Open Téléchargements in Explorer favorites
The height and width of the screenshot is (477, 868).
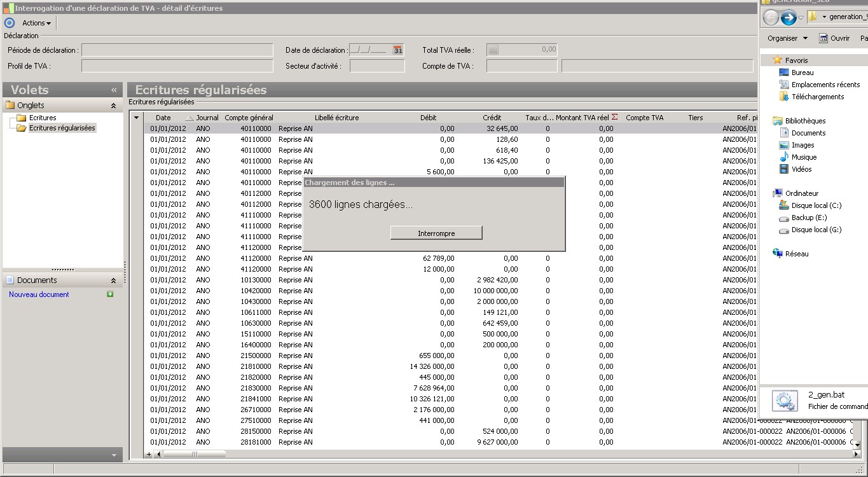click(817, 97)
